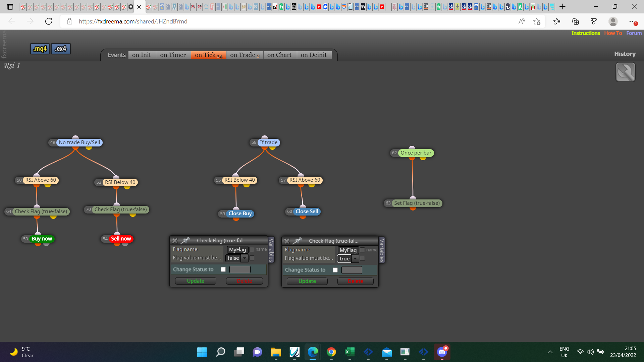Viewport: 644px width, 362px height.
Task: Tick right panel Change Status to checkbox
Action: tap(335, 270)
